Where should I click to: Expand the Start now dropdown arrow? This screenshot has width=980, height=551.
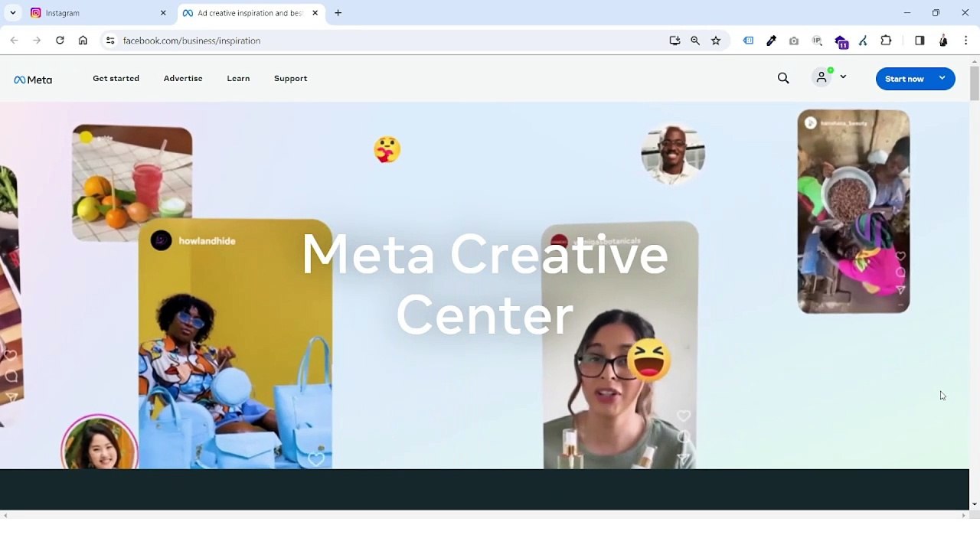pos(942,78)
